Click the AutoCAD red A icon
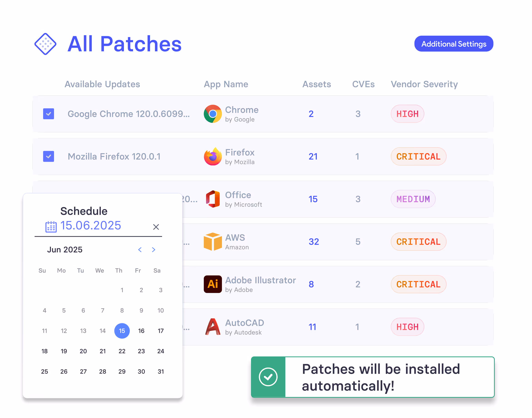Image resolution: width=532 pixels, height=418 pixels. 212,327
